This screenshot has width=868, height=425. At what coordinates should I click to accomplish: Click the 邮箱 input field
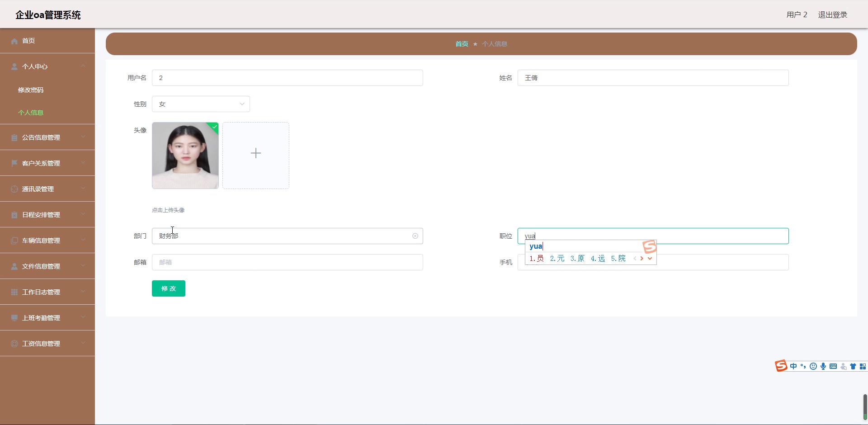[x=287, y=262]
